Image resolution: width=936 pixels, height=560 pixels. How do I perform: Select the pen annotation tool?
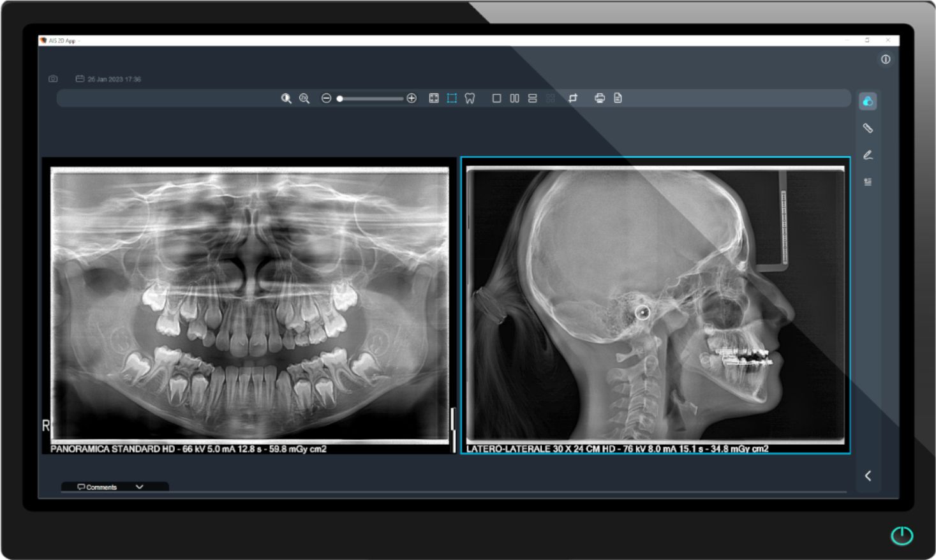pyautogui.click(x=868, y=155)
